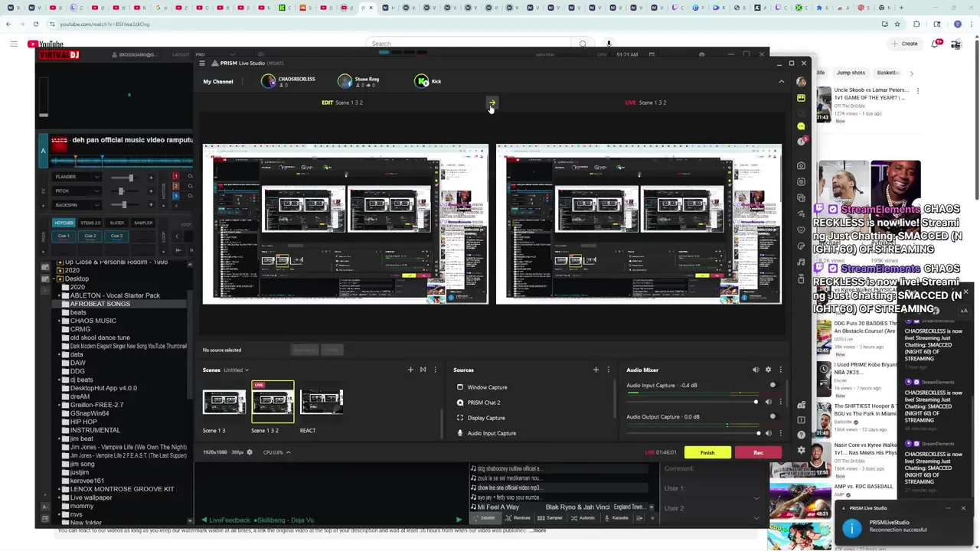Switch to the HOTCUES pad tab in VirtualDJ

point(64,223)
